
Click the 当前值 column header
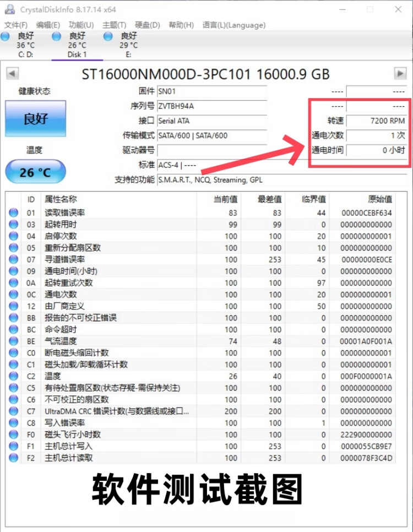point(219,199)
